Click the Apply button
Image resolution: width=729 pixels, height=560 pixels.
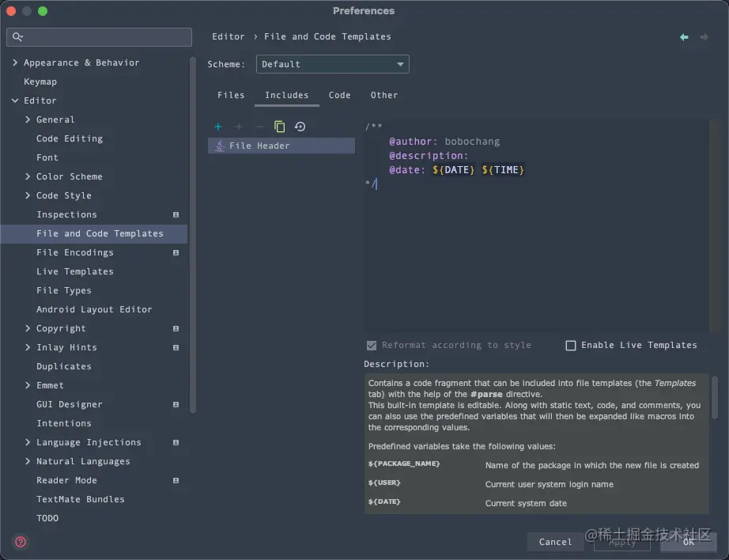622,542
